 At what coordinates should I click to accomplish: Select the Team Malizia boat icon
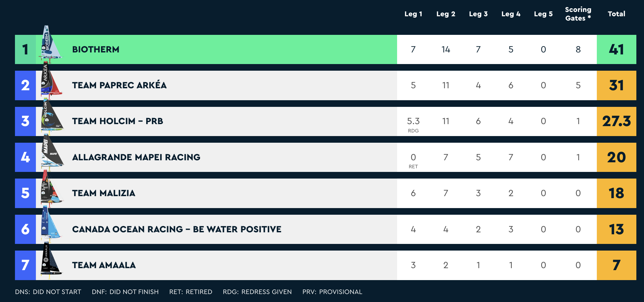(52, 188)
